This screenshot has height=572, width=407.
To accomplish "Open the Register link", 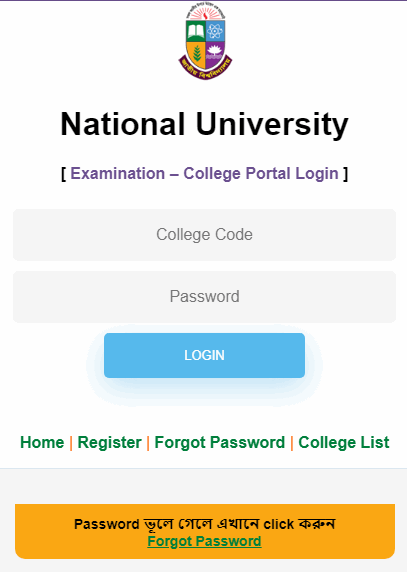I will (x=109, y=442).
